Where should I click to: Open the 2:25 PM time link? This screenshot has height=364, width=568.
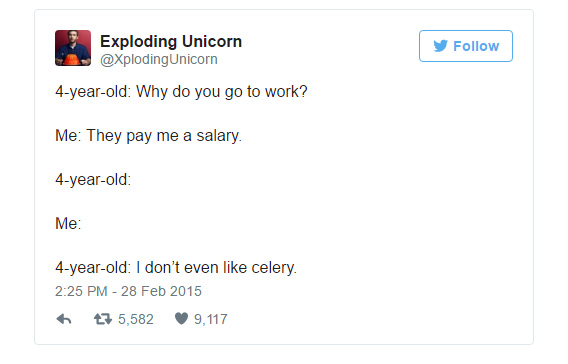click(81, 291)
